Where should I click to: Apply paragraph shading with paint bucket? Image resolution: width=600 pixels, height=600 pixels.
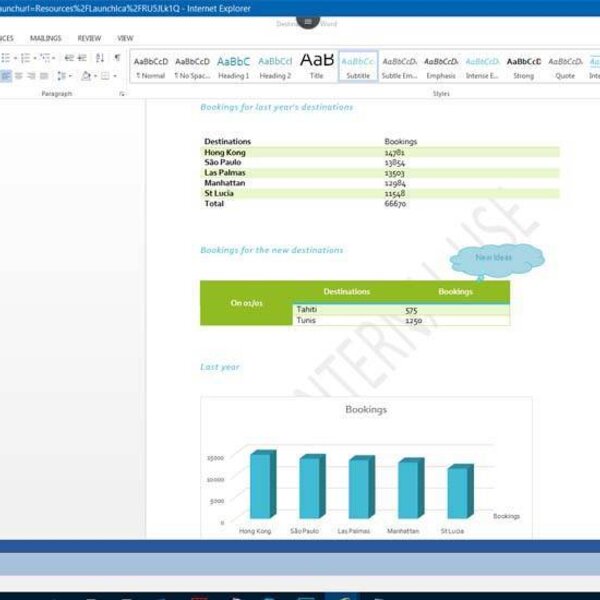(x=86, y=76)
